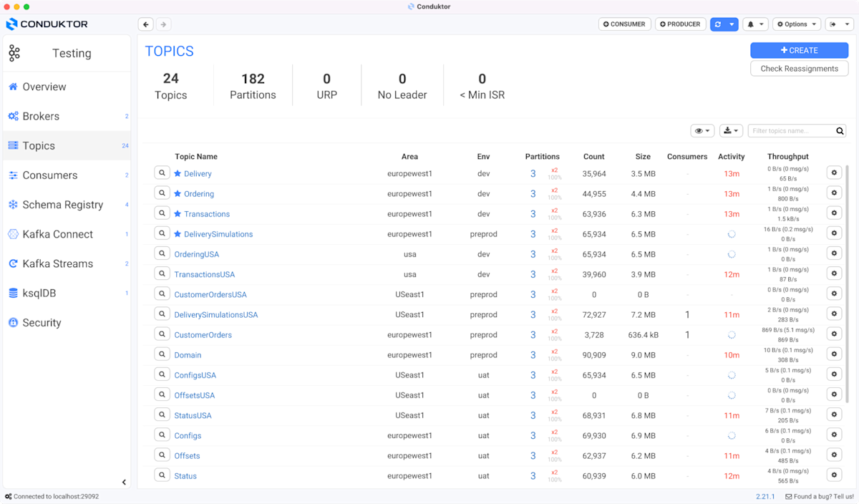Click the magnifier icon for Status topic
Image resolution: width=859 pixels, height=504 pixels.
pyautogui.click(x=162, y=475)
